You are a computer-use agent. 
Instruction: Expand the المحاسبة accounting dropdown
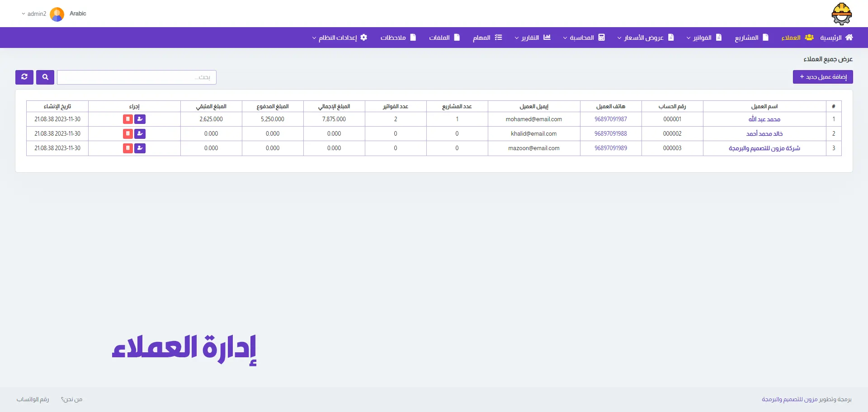[x=584, y=38]
